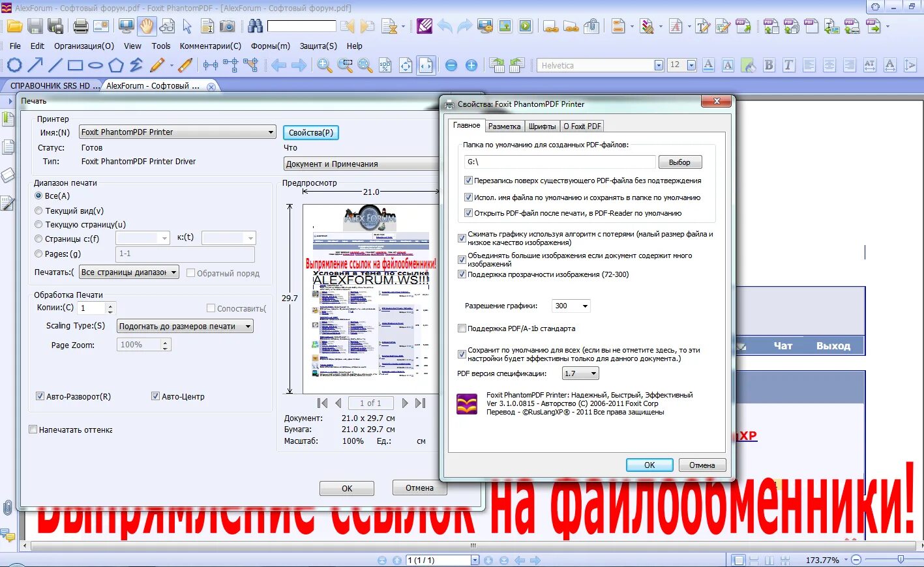Click the round plus zoom-in icon
The height and width of the screenshot is (567, 924).
coord(471,65)
